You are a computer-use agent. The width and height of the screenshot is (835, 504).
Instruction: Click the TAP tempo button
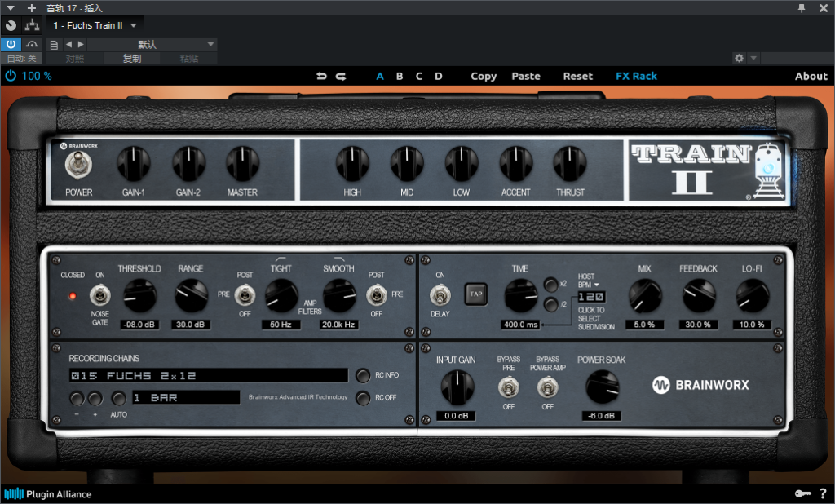(475, 294)
